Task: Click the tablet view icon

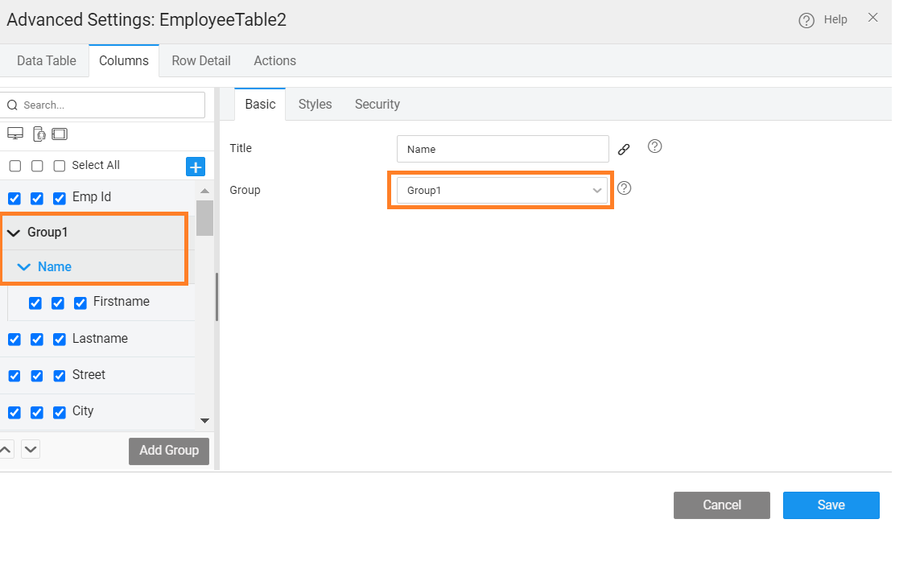Action: (x=60, y=134)
